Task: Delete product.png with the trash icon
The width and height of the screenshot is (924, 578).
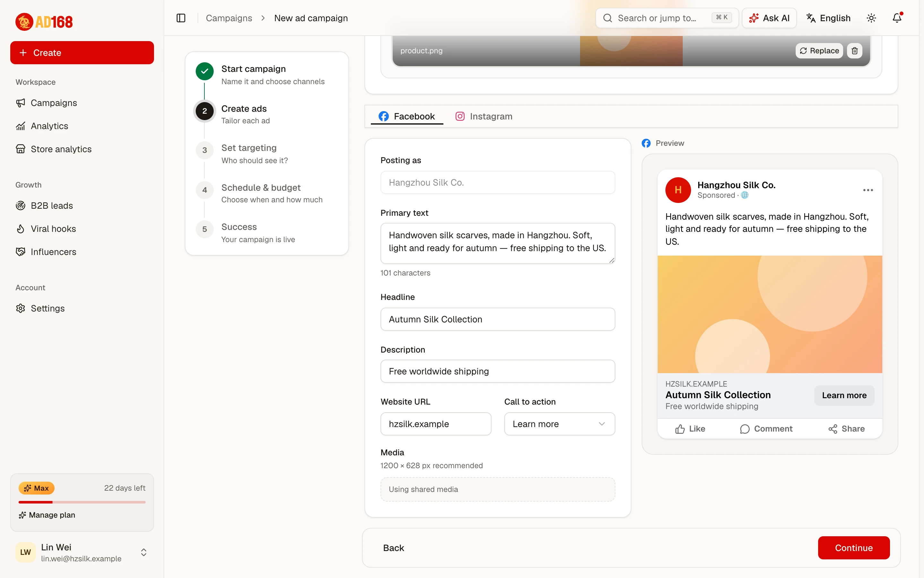Action: pos(854,51)
